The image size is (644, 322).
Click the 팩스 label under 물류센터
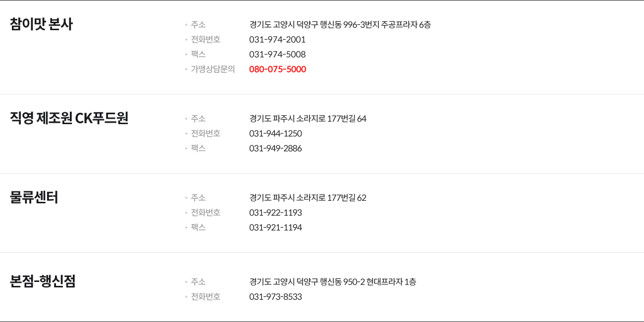(x=198, y=227)
